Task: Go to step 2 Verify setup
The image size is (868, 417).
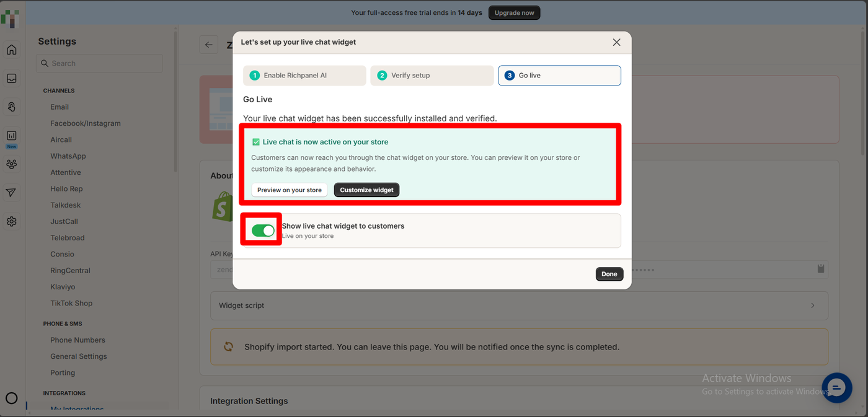Action: pos(432,76)
